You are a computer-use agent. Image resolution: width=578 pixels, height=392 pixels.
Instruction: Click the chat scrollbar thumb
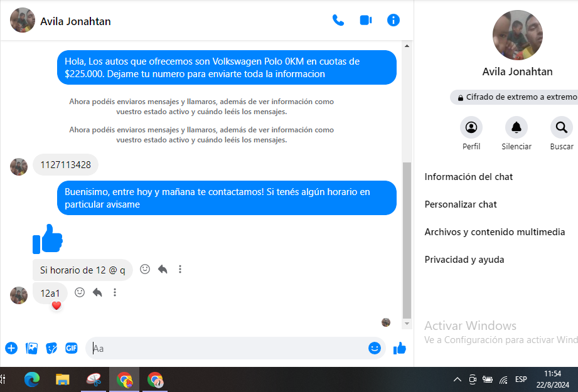pyautogui.click(x=407, y=240)
